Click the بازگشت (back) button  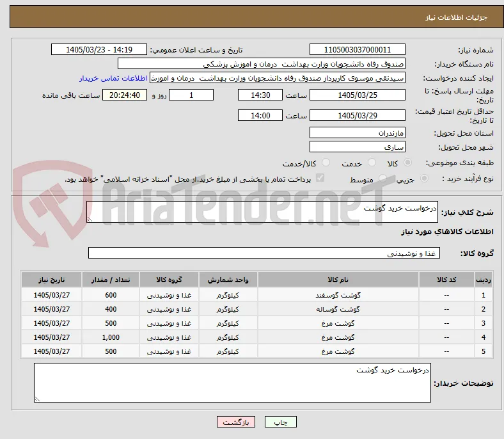tap(236, 422)
